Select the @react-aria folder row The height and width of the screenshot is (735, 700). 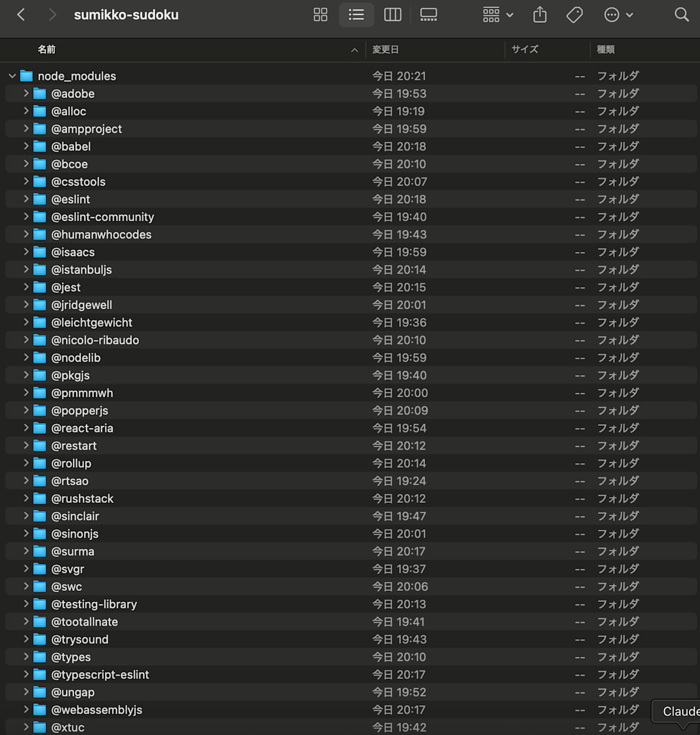pyautogui.click(x=351, y=428)
